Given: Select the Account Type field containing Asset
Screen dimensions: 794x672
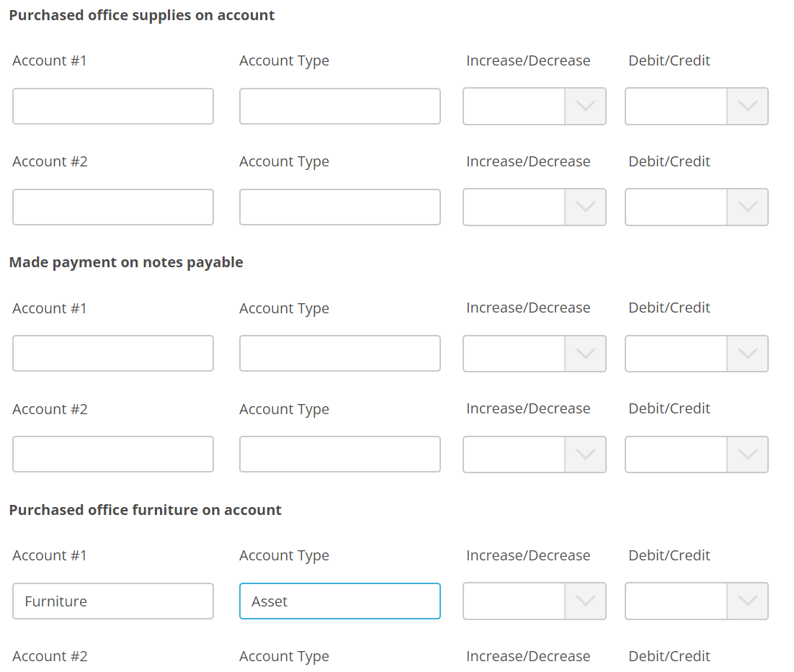Looking at the screenshot, I should 339,601.
